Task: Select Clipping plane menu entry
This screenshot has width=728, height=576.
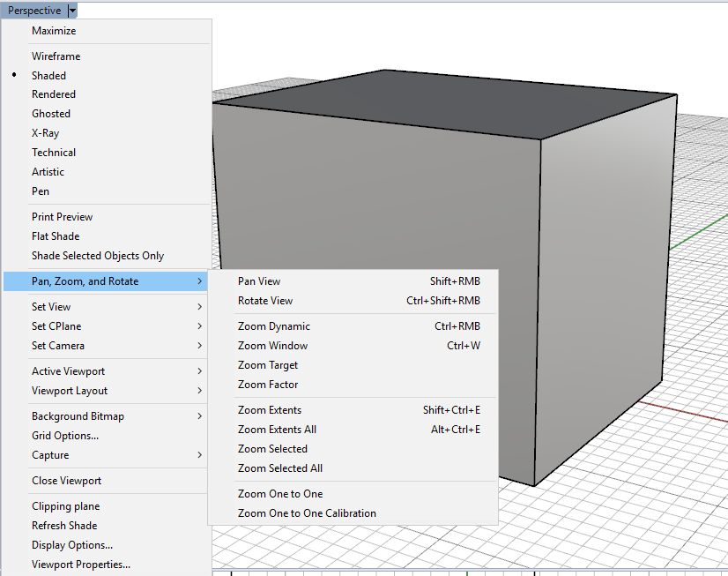Action: coord(106,506)
